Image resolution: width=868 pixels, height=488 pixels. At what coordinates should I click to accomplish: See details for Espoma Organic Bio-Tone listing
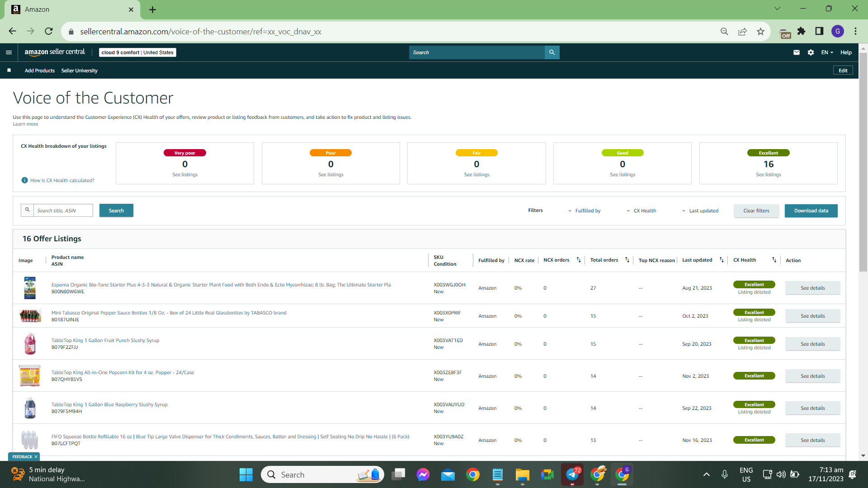(x=812, y=288)
